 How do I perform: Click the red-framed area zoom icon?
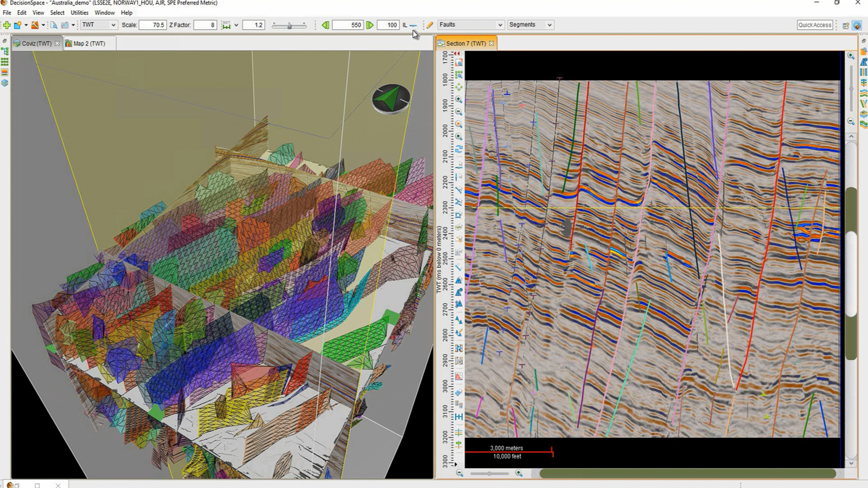pyautogui.click(x=459, y=63)
